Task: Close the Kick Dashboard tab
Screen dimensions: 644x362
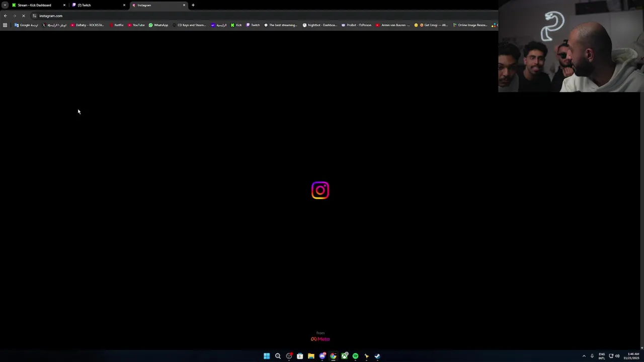Action: [x=64, y=5]
